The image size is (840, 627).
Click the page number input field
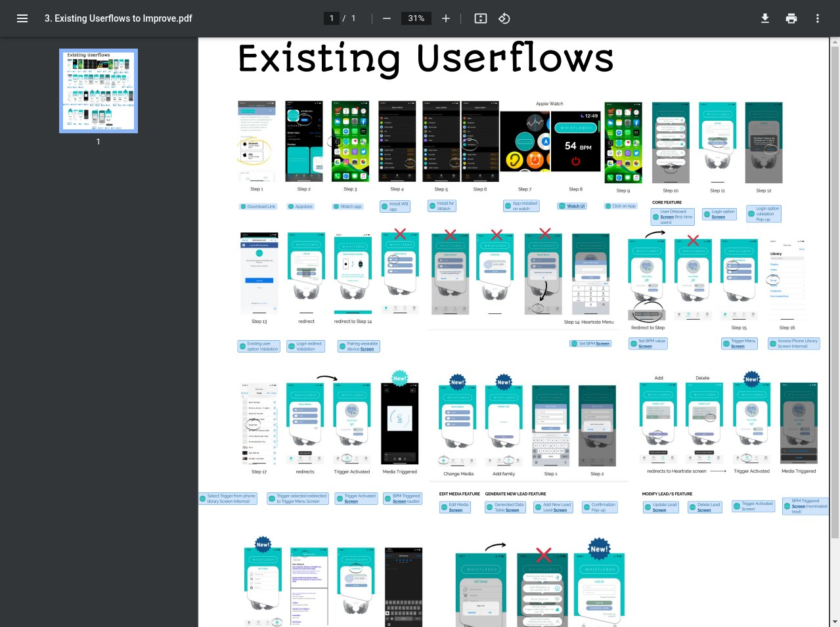click(332, 18)
